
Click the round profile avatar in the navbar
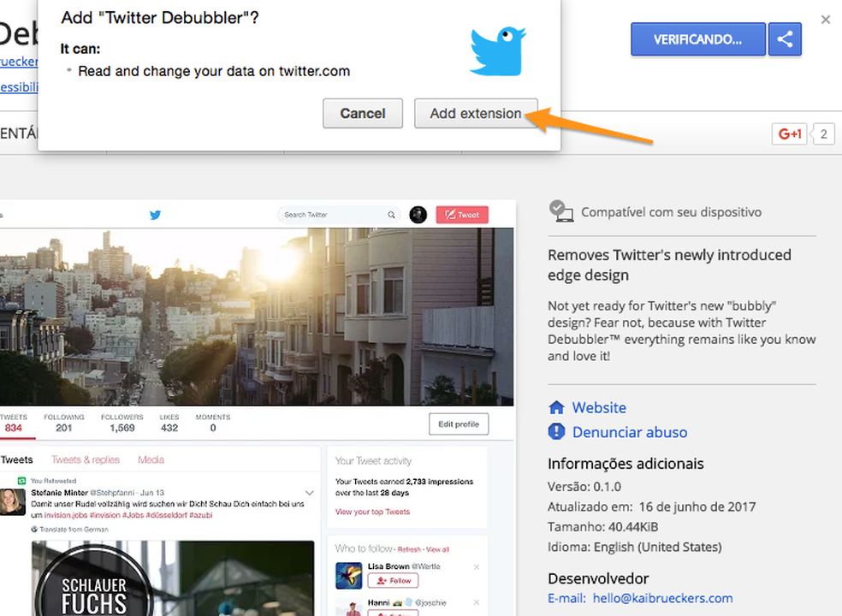coord(418,215)
